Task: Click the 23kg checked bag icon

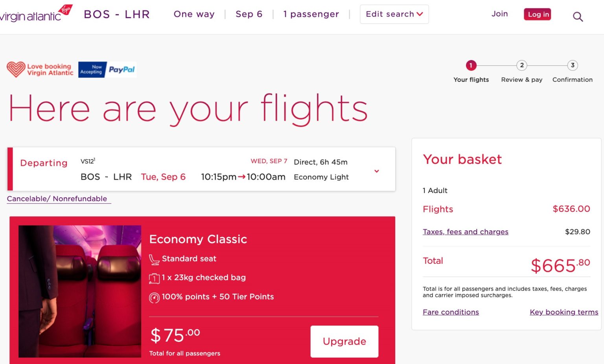Action: tap(154, 277)
